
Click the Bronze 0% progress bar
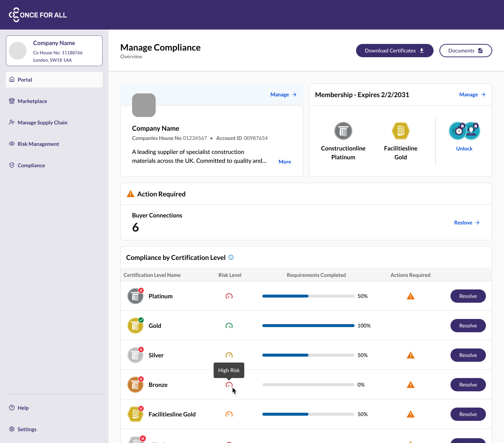click(x=308, y=385)
